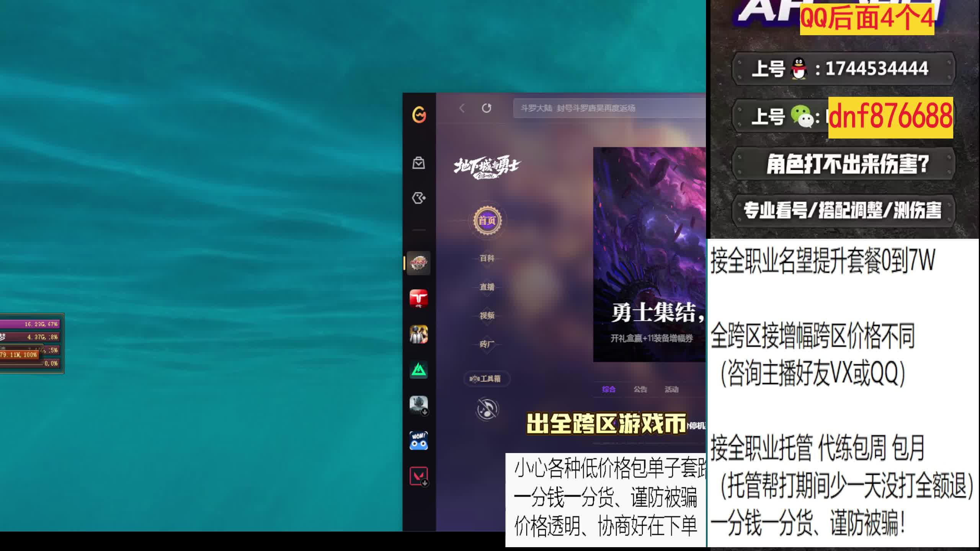Select the DNF game sidebar icon
980x551 pixels.
pos(418,263)
